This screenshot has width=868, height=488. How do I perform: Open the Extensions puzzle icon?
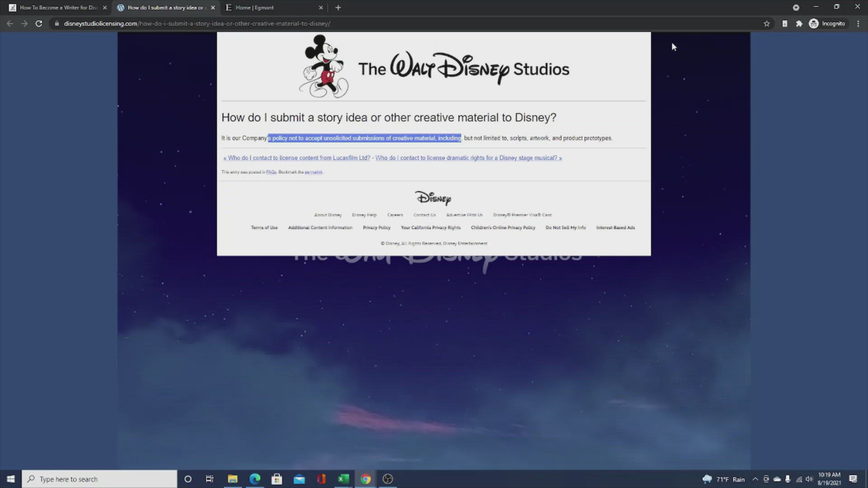pos(799,23)
